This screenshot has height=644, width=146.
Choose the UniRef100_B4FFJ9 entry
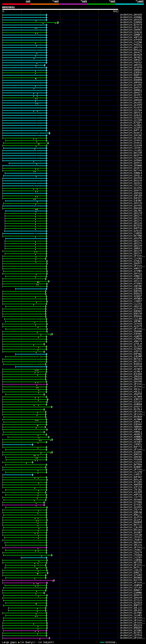[x=131, y=130]
